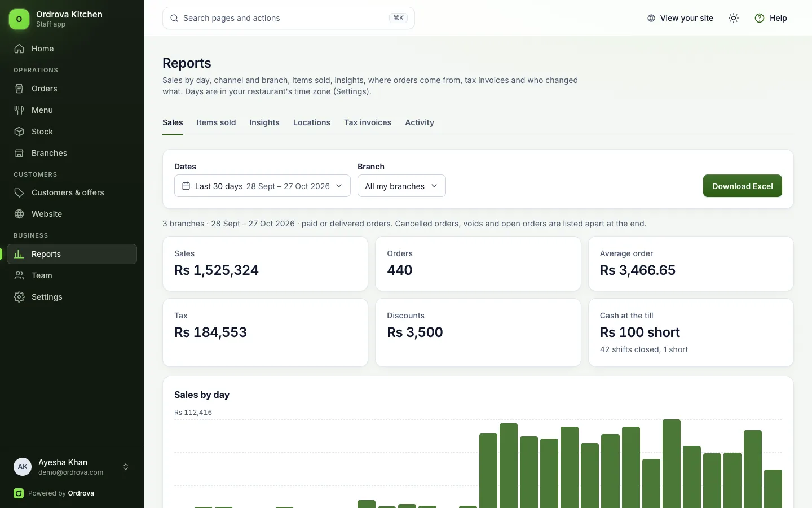
Task: Select Reports chart icon in sidebar
Action: click(19, 254)
